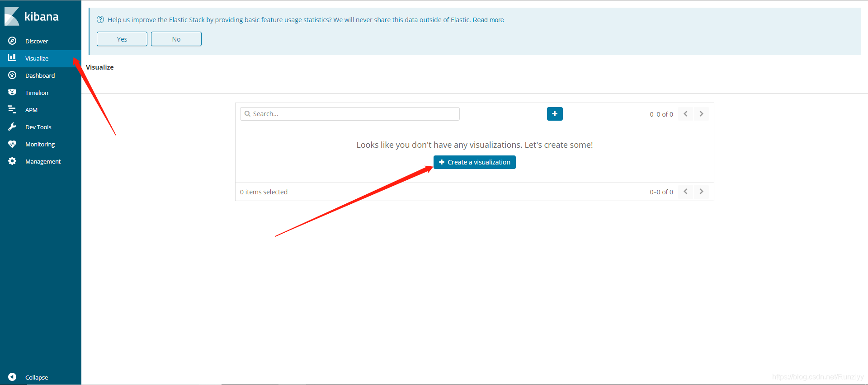Image resolution: width=868 pixels, height=385 pixels.
Task: Open Monitoring from the sidebar
Action: (x=41, y=144)
